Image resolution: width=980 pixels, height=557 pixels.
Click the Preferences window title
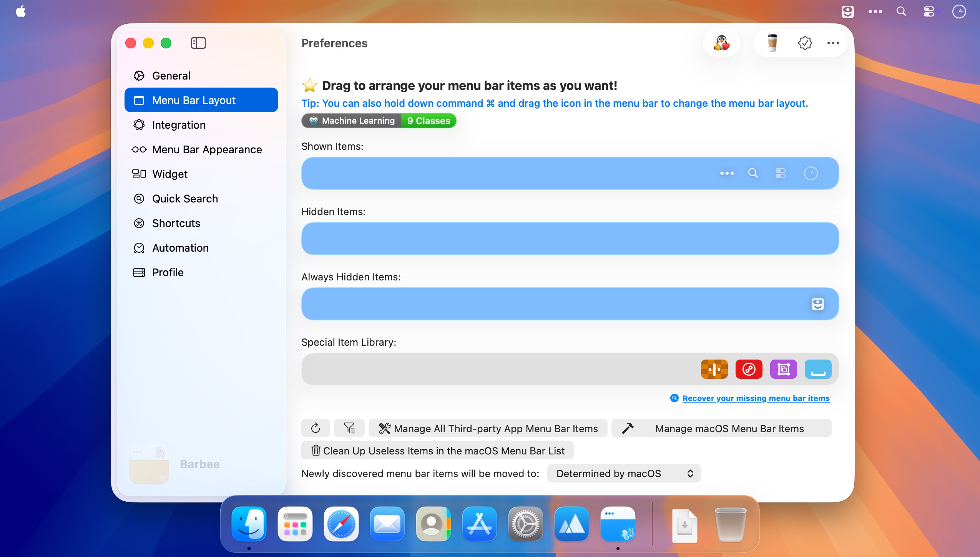pyautogui.click(x=334, y=43)
